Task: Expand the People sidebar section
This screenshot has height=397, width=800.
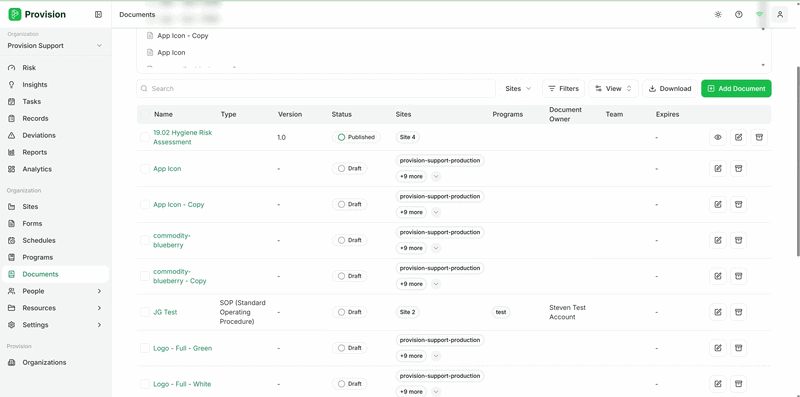Action: pyautogui.click(x=55, y=291)
